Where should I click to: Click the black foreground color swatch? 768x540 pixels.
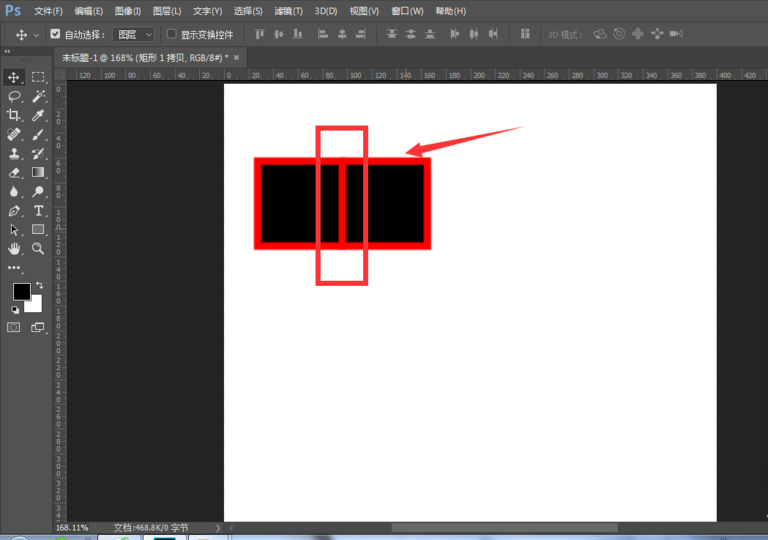click(21, 291)
